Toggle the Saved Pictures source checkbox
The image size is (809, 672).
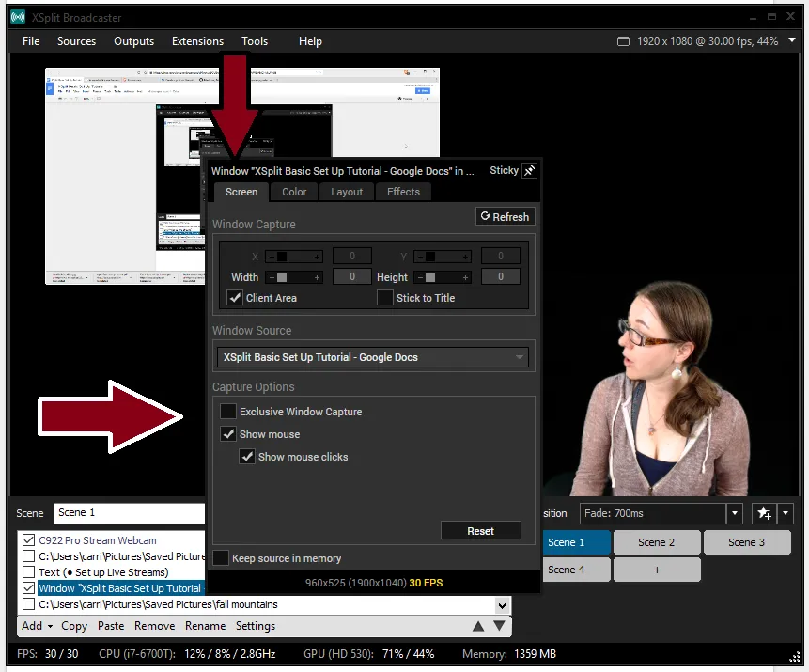(x=29, y=556)
